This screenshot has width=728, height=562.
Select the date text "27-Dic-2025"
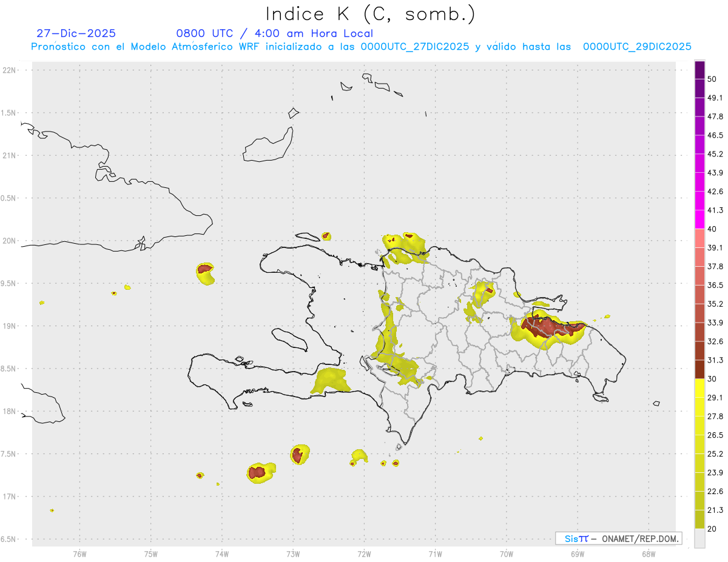[x=76, y=33]
